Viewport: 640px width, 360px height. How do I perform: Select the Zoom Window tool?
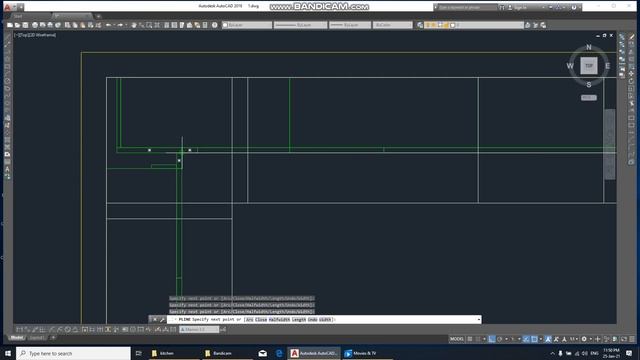[x=149, y=25]
